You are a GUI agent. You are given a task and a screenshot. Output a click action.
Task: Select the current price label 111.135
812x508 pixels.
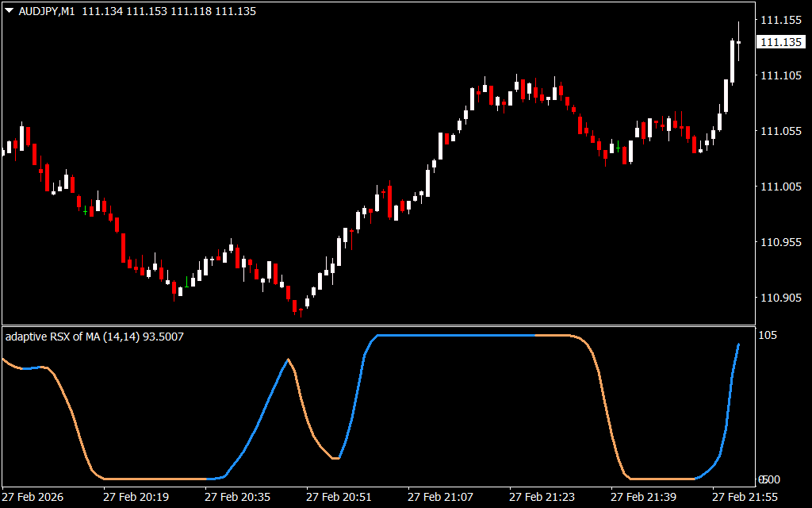point(780,42)
